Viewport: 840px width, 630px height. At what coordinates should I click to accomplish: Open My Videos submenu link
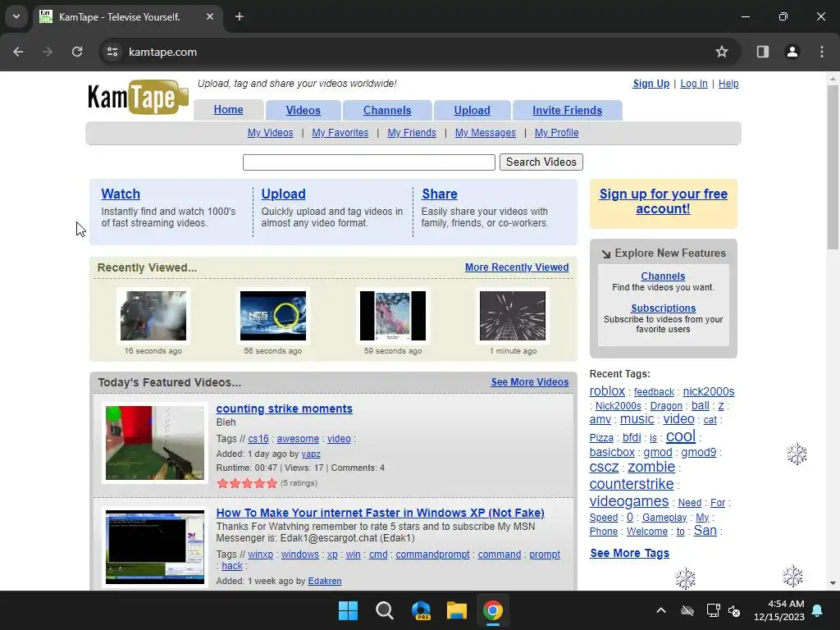click(270, 133)
